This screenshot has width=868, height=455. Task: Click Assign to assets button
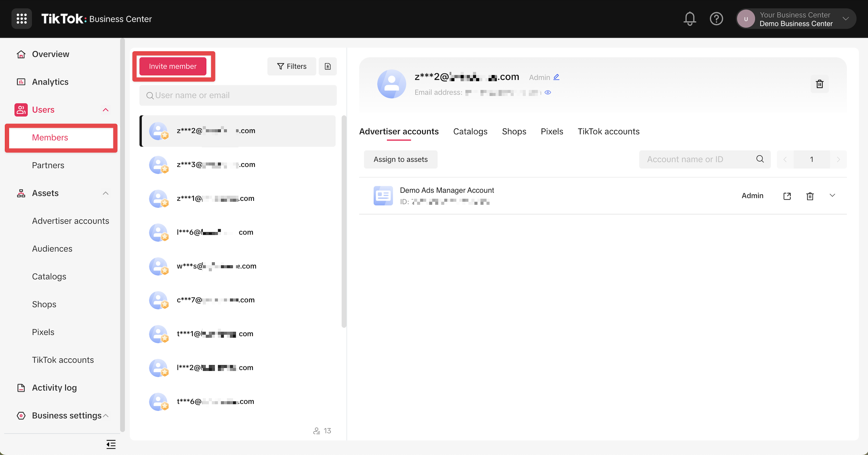pos(400,159)
